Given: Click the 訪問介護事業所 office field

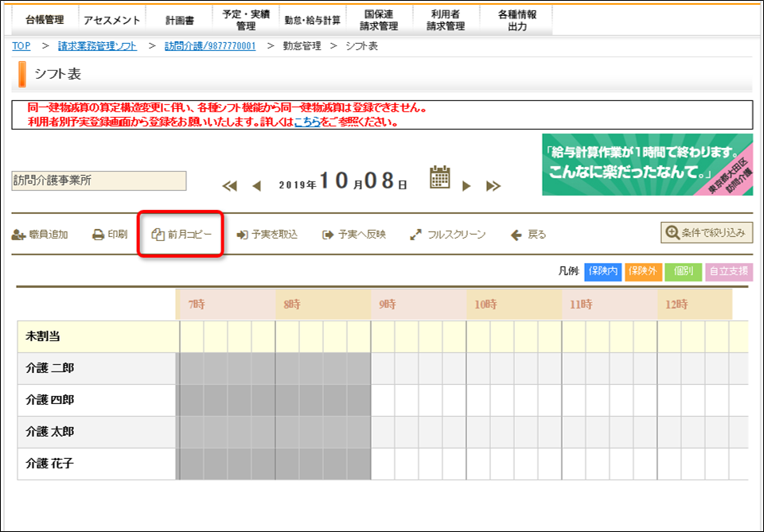Looking at the screenshot, I should tap(99, 181).
